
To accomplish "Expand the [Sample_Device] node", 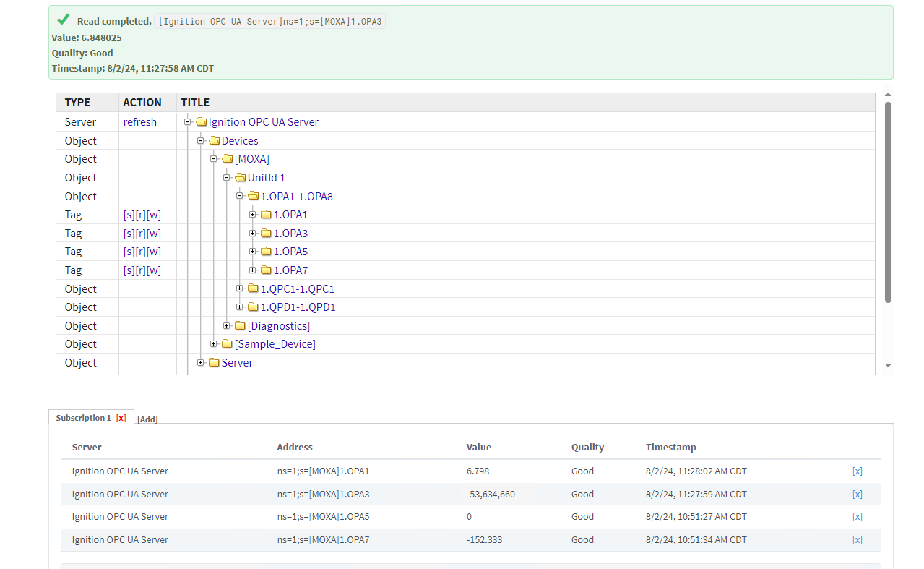I will point(214,344).
